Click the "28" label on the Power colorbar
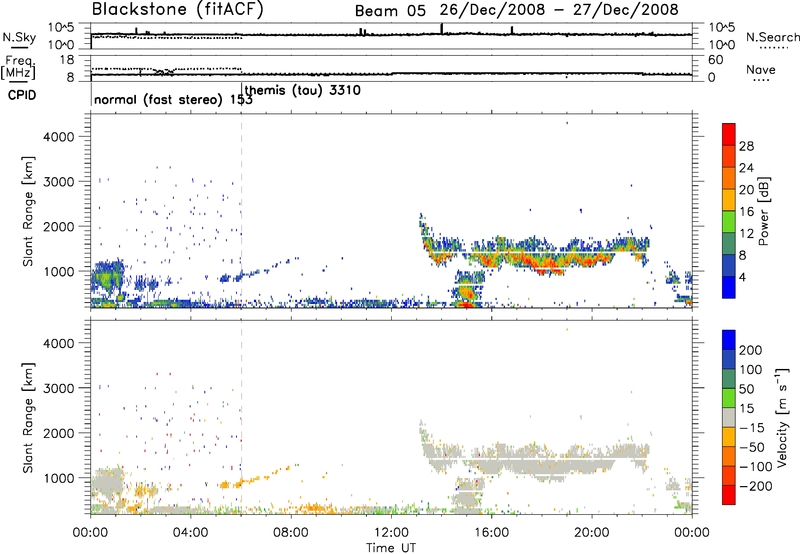The image size is (800, 554). (x=746, y=146)
